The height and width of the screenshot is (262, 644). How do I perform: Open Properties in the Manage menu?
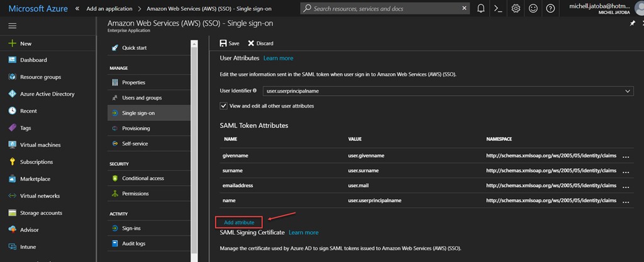click(148, 83)
